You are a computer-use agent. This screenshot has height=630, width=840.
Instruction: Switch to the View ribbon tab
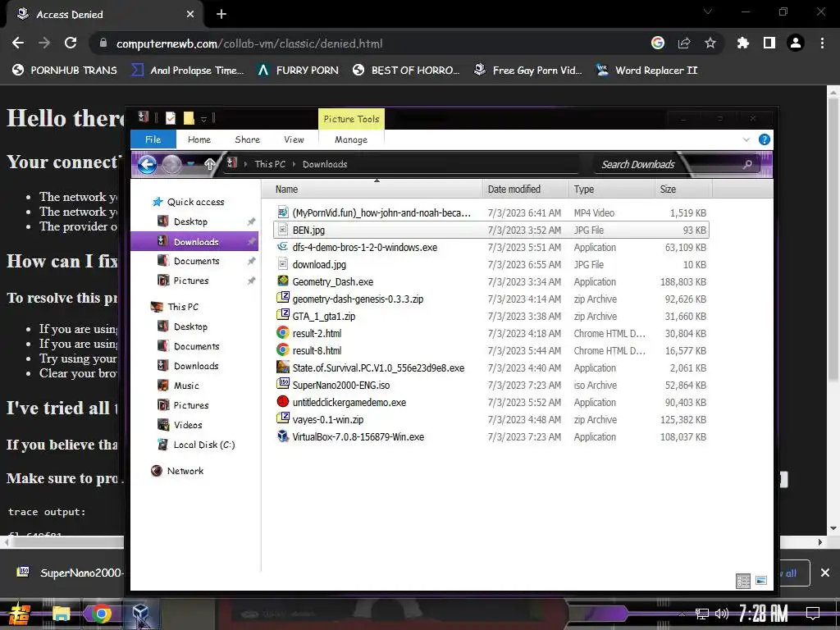click(294, 139)
